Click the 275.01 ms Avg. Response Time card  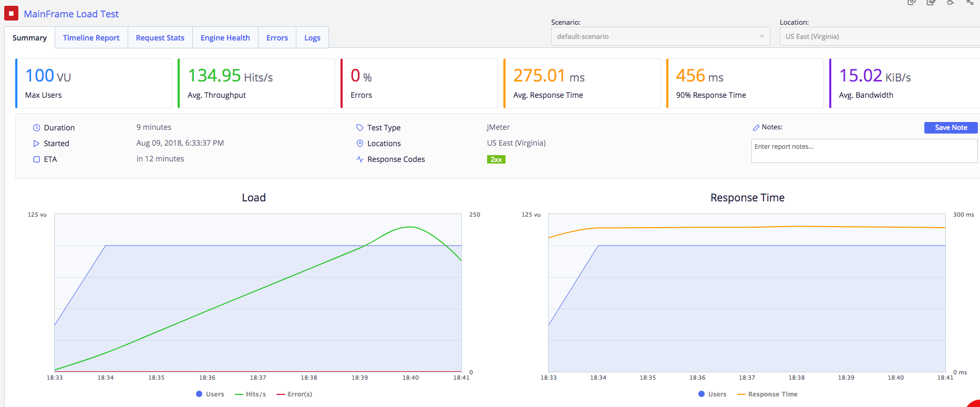click(582, 83)
